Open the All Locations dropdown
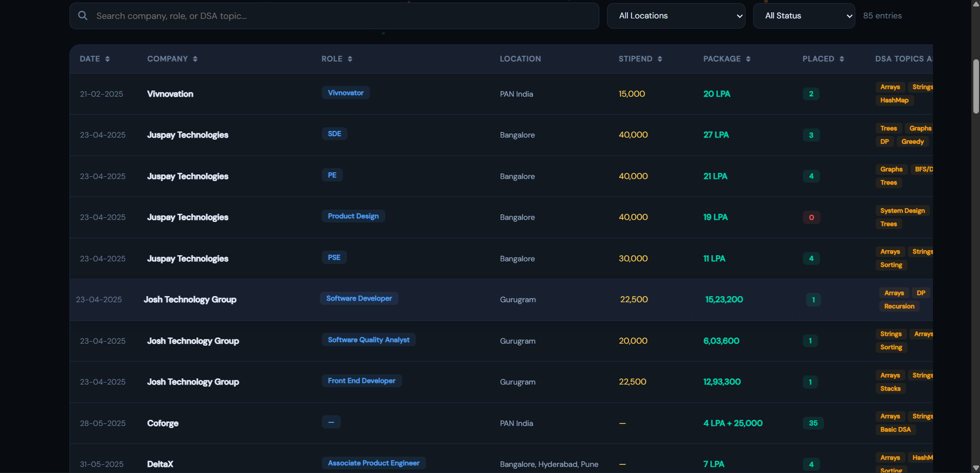 [676, 16]
